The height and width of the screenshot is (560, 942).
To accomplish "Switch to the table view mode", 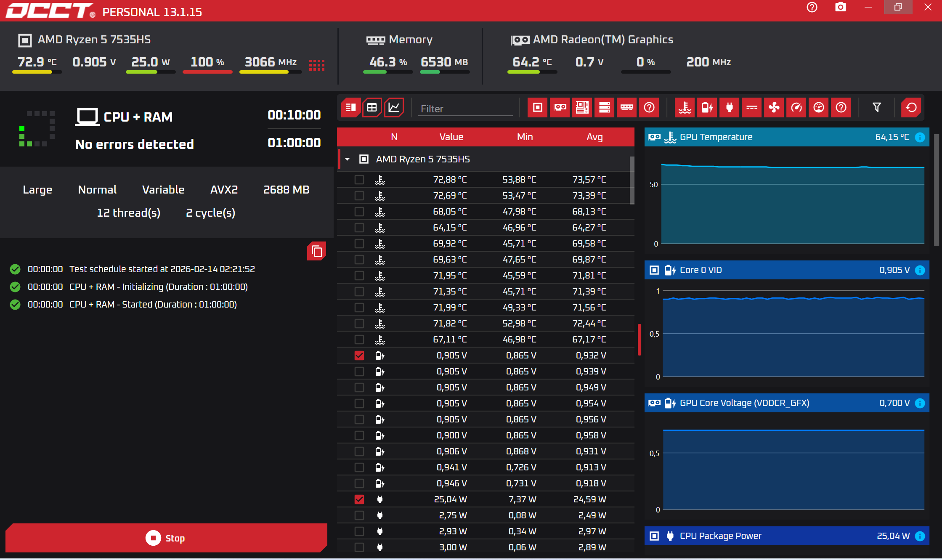I will [x=372, y=108].
